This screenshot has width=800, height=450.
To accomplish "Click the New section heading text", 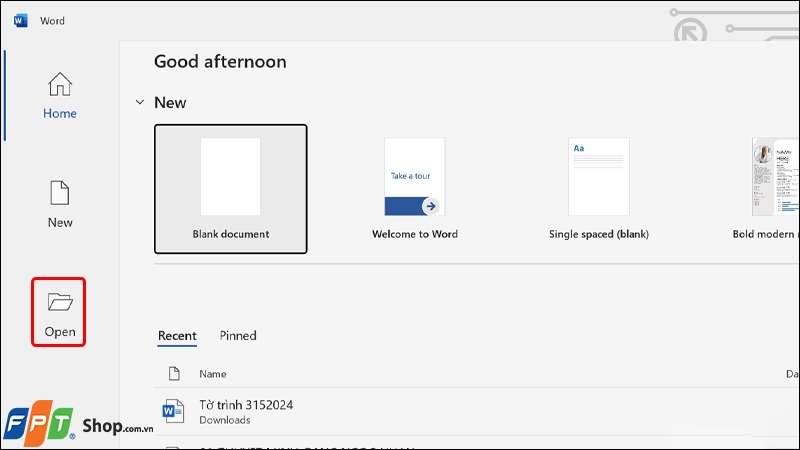I will tap(170, 103).
